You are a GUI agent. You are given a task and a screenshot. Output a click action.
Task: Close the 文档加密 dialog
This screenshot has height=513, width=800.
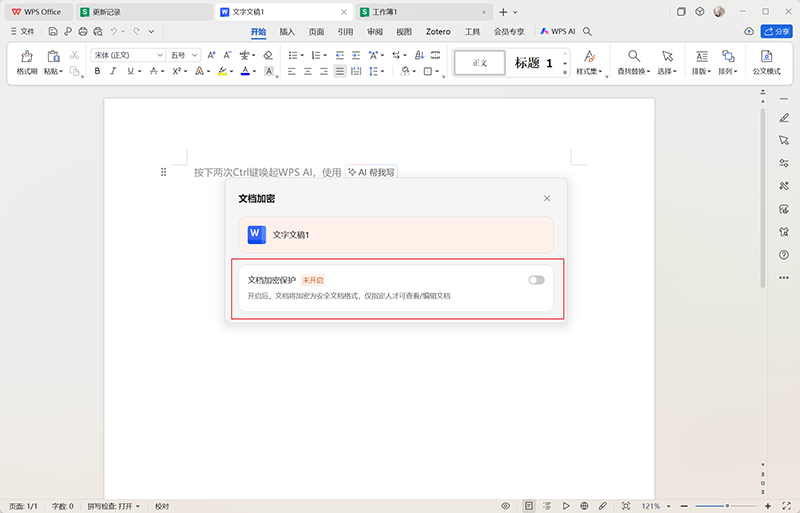click(546, 199)
